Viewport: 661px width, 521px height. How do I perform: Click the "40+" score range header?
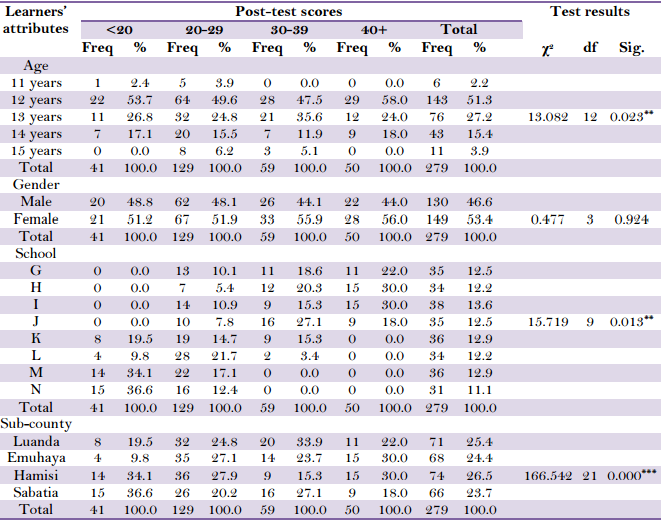coord(374,29)
